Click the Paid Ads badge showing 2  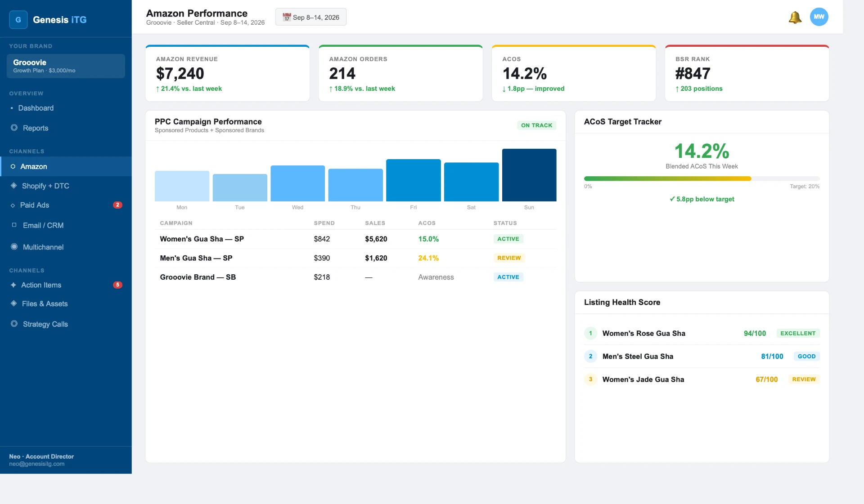pos(117,205)
